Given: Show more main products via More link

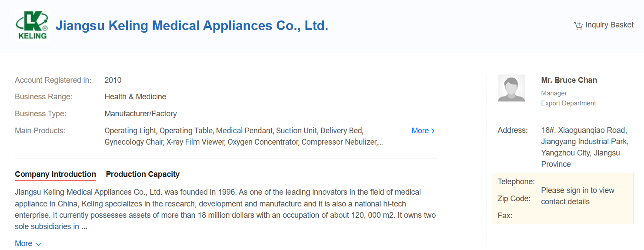Looking at the screenshot, I should (x=420, y=131).
